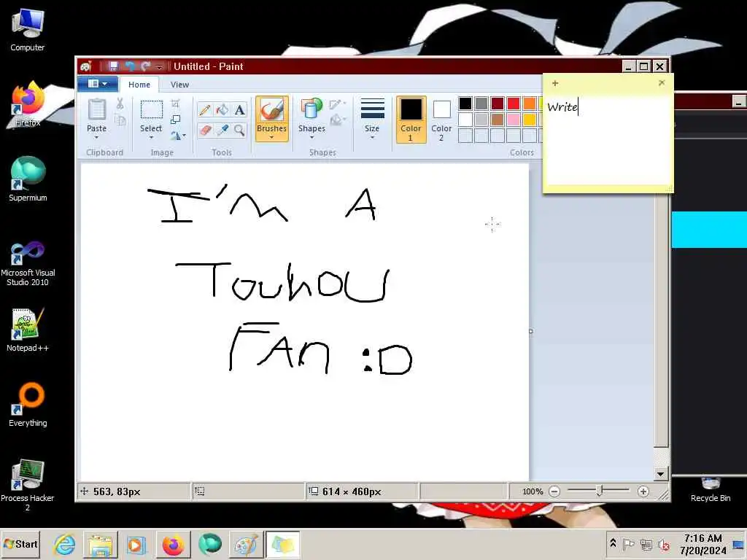The height and width of the screenshot is (560, 747).
Task: Open the Computer desktop icon
Action: point(28,29)
